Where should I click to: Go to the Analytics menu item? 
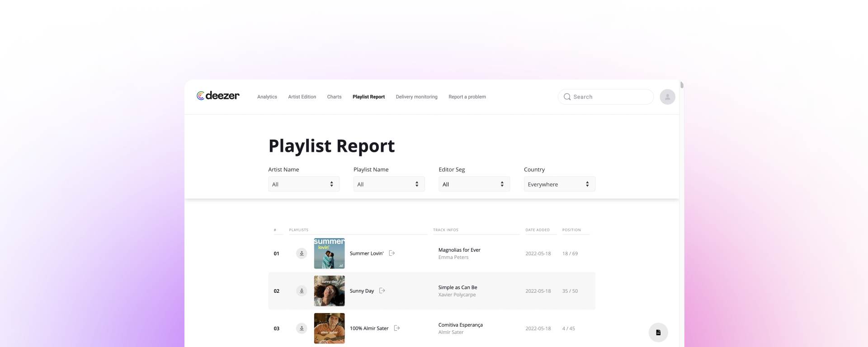[267, 97]
